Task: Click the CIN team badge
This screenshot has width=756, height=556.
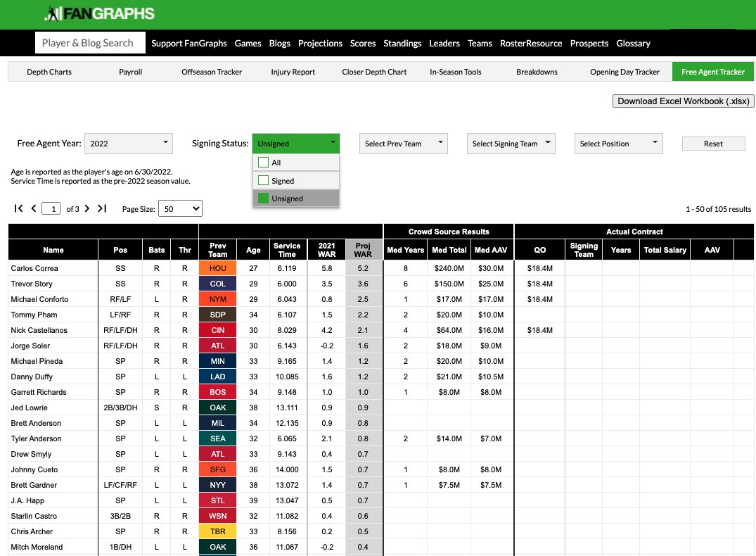Action: (217, 330)
